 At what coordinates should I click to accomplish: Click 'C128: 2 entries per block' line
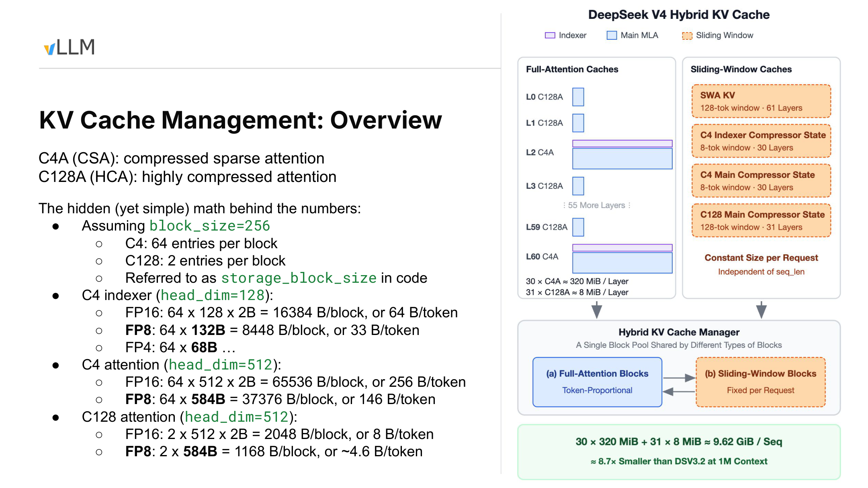[205, 261]
